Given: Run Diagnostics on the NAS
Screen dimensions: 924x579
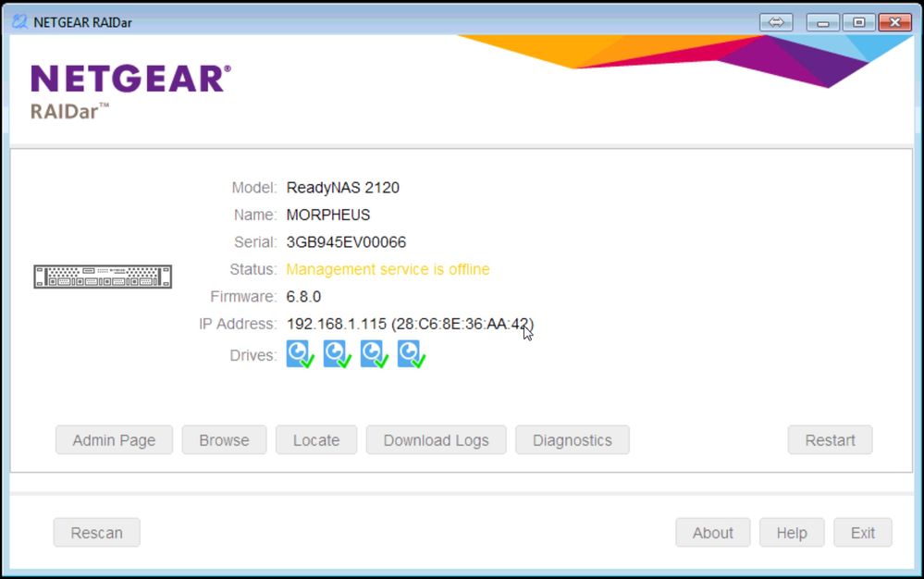Looking at the screenshot, I should click(573, 440).
